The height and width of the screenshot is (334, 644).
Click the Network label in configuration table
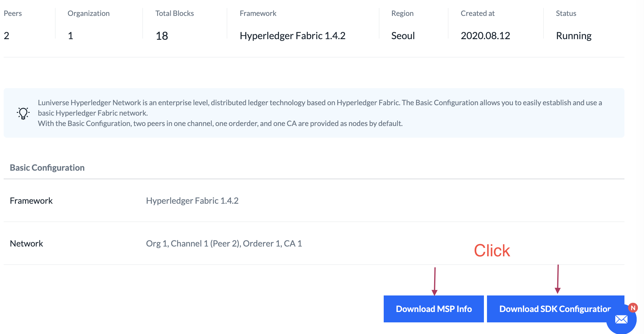tap(26, 243)
